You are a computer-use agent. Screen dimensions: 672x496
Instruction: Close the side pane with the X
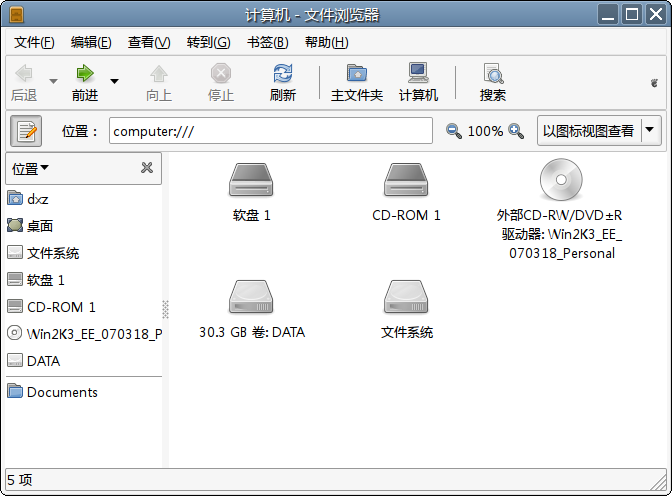[x=147, y=168]
